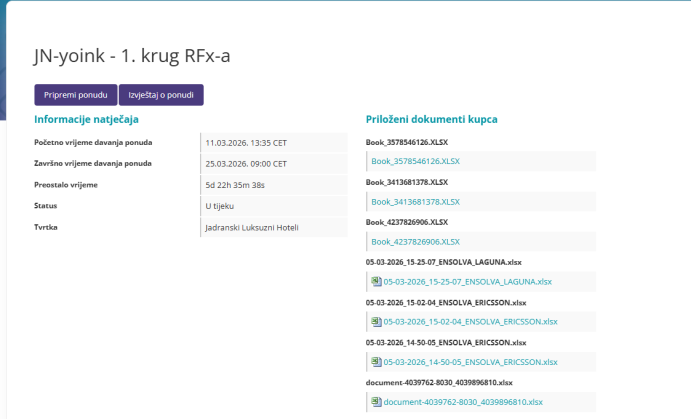Click Excel icon beside 05-03-2026_14-50-05_ENSOLVA_ERICSSON.xlsx
691x419 pixels.
(376, 362)
